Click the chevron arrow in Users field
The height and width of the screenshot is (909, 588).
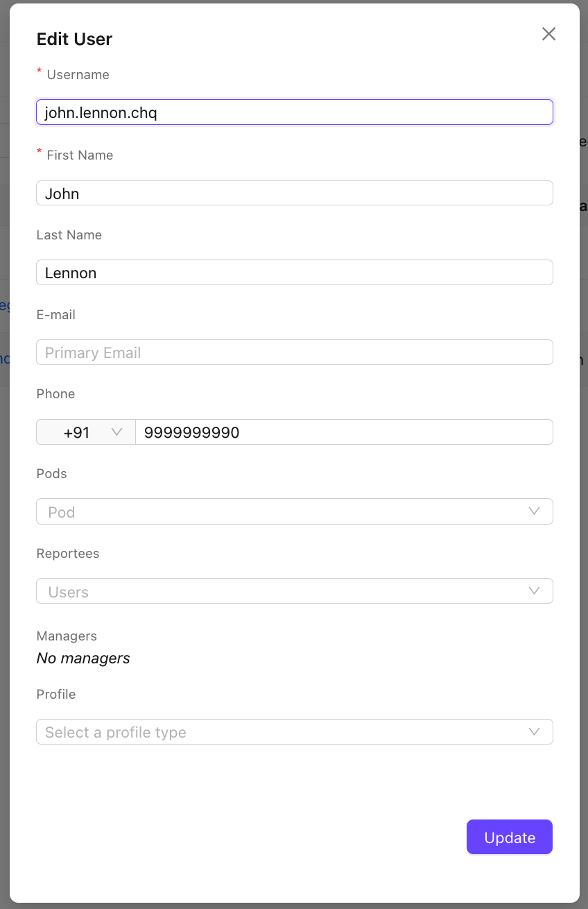(534, 591)
